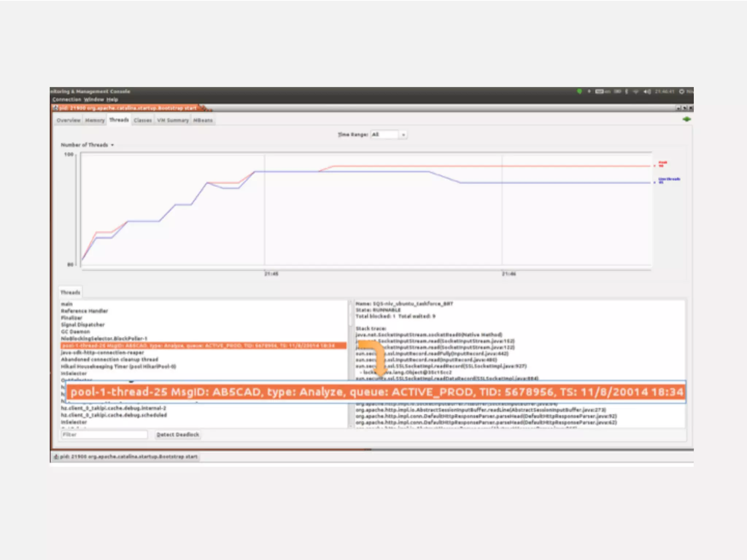Open the Window menu

point(94,100)
